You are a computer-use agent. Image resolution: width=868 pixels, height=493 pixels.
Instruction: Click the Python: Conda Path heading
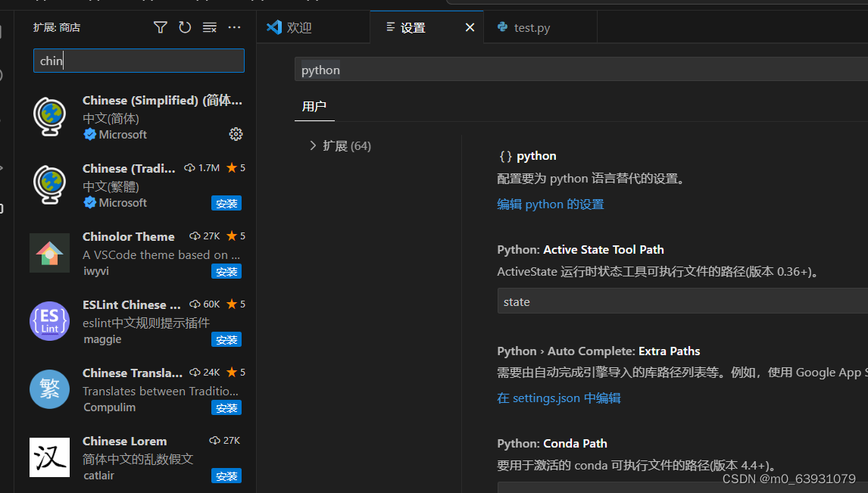click(x=552, y=443)
